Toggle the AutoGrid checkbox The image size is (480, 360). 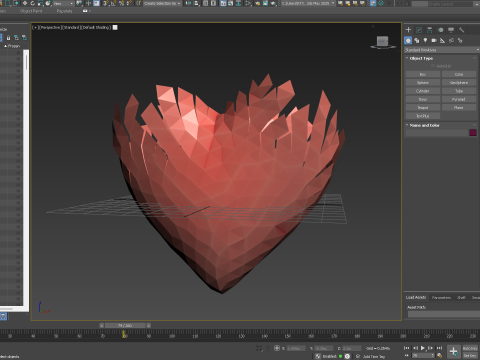point(433,66)
